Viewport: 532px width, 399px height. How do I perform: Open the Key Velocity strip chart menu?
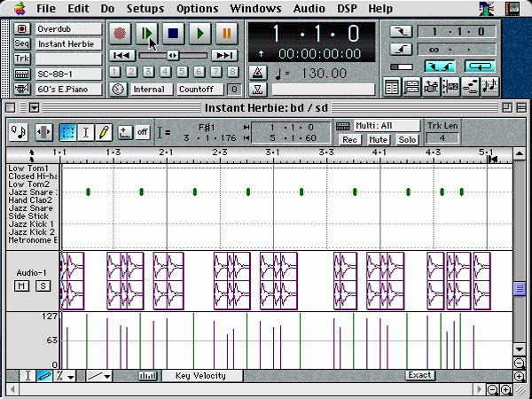point(200,375)
